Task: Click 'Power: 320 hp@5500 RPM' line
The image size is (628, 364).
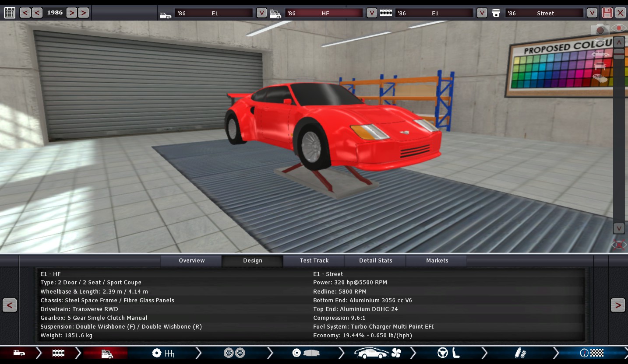Action: click(350, 283)
